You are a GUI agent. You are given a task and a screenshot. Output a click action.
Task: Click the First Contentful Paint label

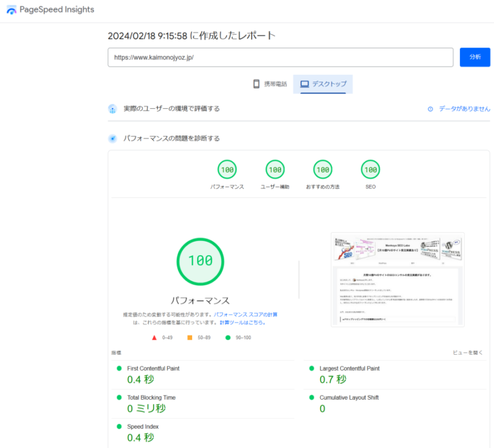153,368
